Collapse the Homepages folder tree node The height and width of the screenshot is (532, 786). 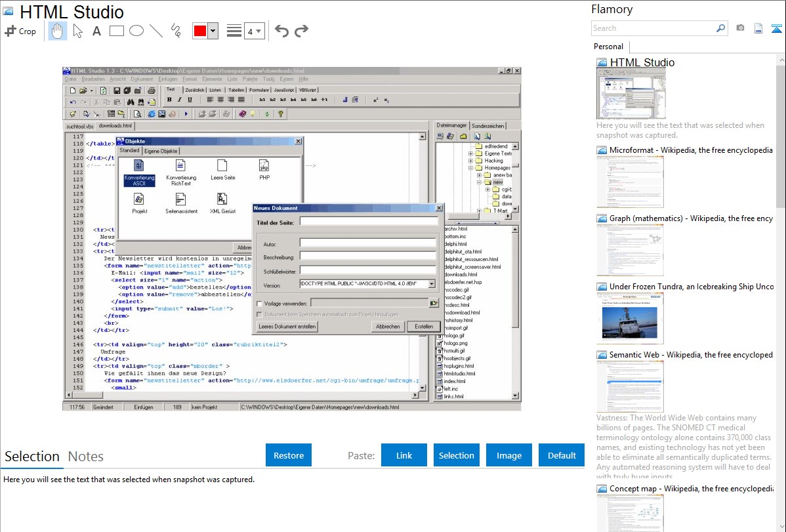click(470, 168)
